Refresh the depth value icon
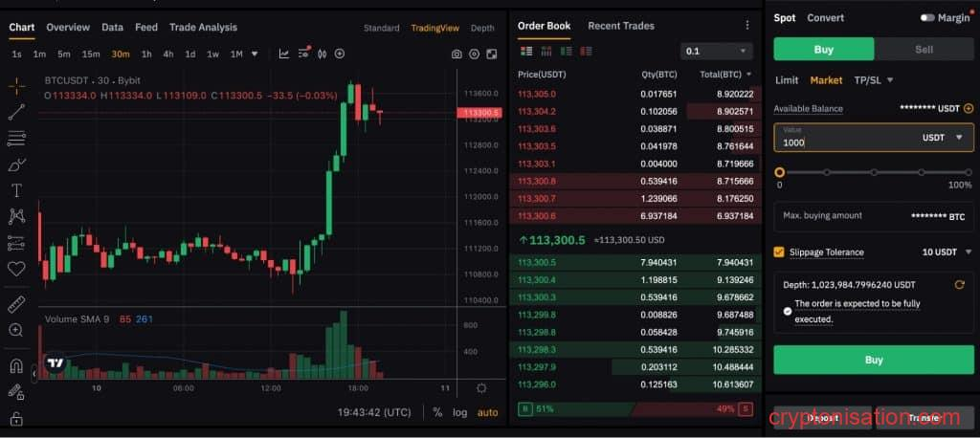Viewport: 980px width, 438px height. [959, 285]
